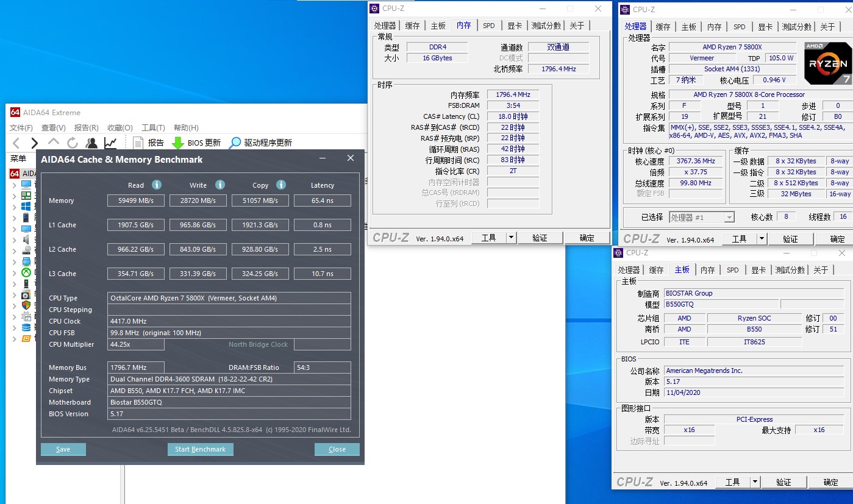The width and height of the screenshot is (853, 504).
Task: Expand the orange benchmark tree node arrow
Action: click(15, 338)
